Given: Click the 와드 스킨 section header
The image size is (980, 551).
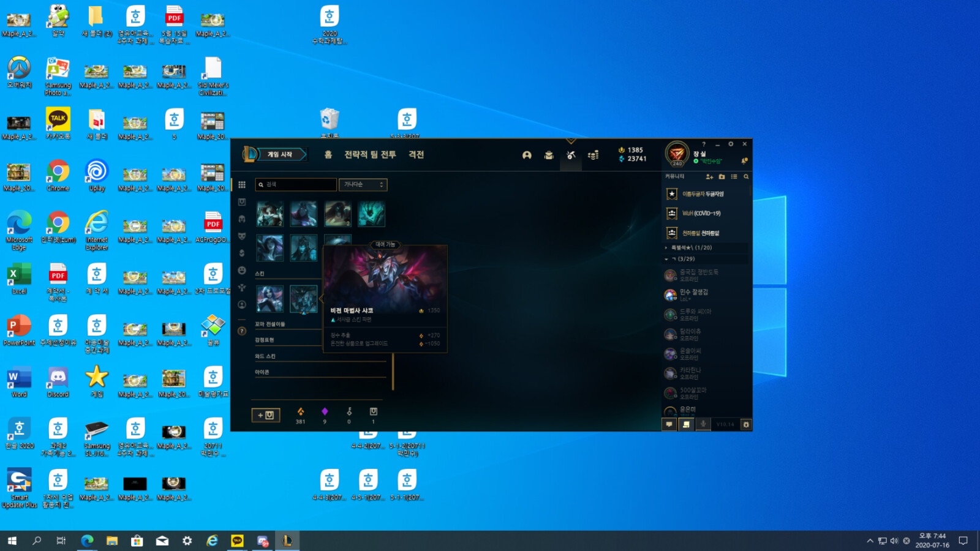Looking at the screenshot, I should pos(265,356).
